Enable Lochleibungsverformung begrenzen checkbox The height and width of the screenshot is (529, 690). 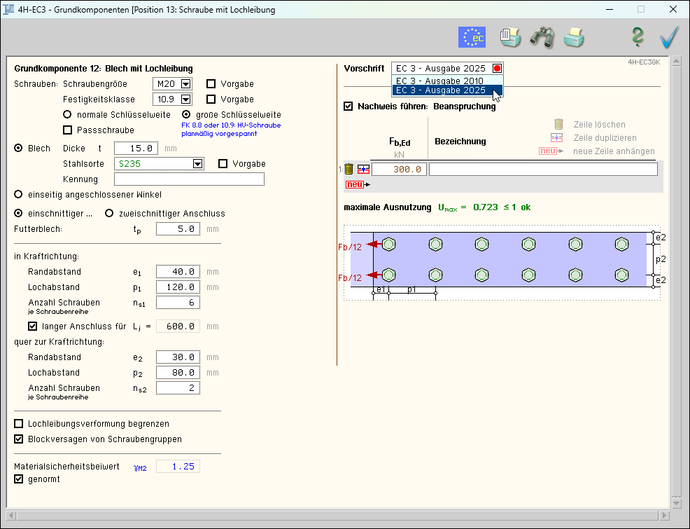[x=19, y=424]
